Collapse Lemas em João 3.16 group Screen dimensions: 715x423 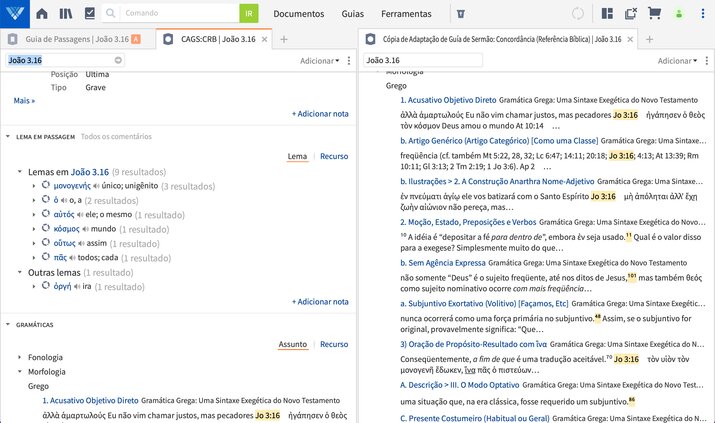pyautogui.click(x=20, y=172)
